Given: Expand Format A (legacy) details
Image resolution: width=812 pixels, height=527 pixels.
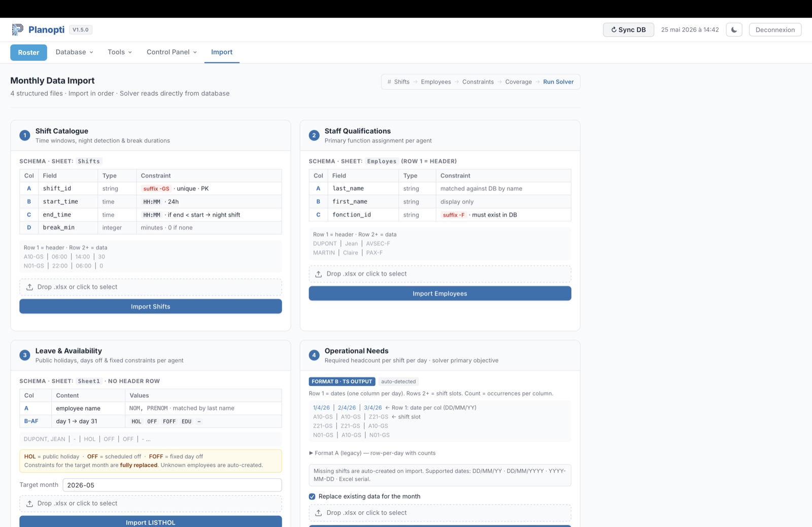Looking at the screenshot, I should point(372,453).
